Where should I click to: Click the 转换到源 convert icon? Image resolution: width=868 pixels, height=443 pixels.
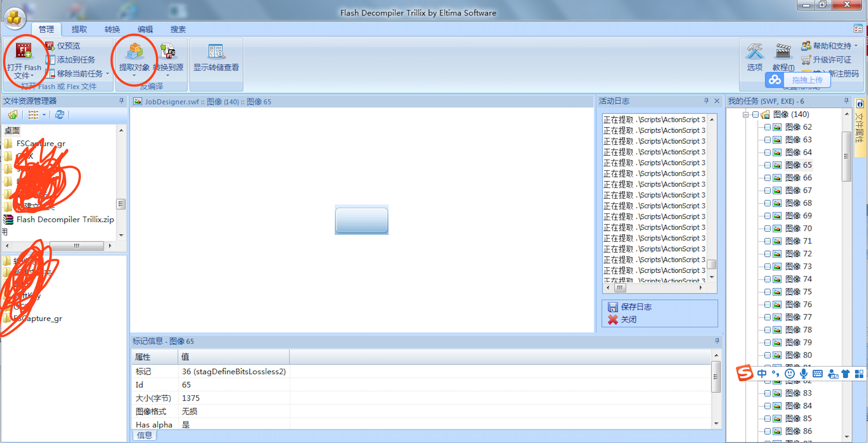pos(168,52)
